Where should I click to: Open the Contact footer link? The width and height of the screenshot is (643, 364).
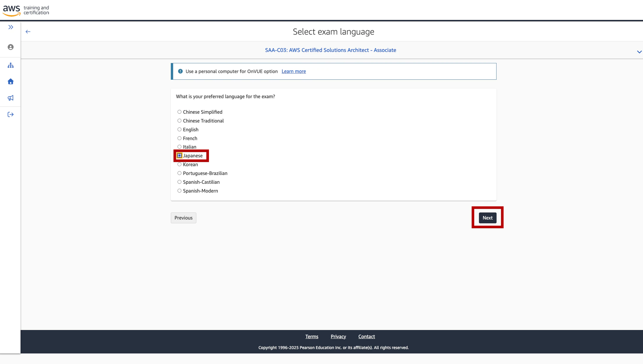(x=367, y=336)
